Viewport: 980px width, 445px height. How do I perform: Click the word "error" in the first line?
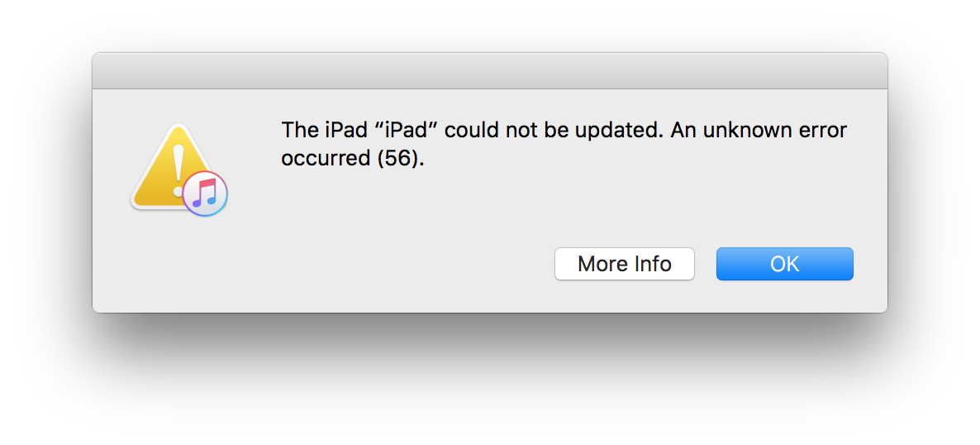[821, 130]
